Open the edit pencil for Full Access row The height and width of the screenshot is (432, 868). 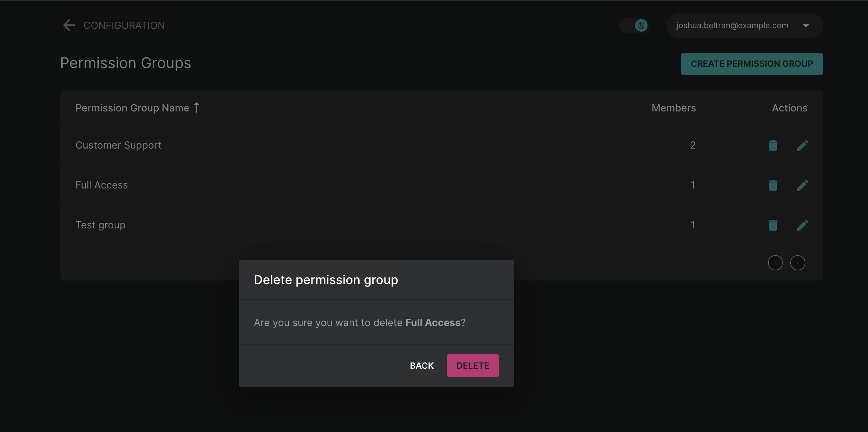tap(802, 185)
